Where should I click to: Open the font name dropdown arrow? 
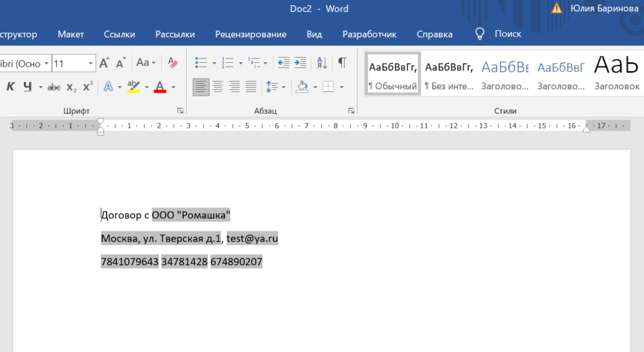click(x=47, y=63)
